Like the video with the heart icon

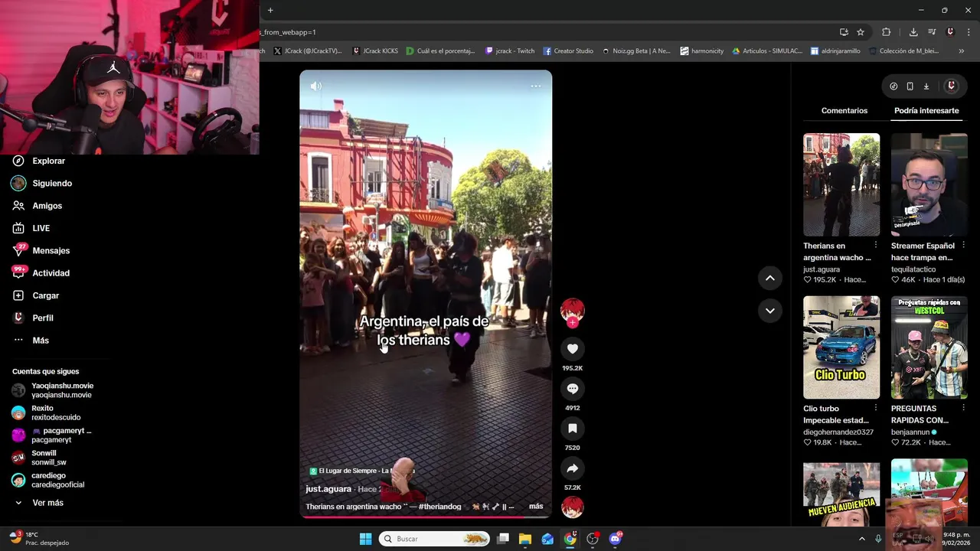tap(572, 349)
